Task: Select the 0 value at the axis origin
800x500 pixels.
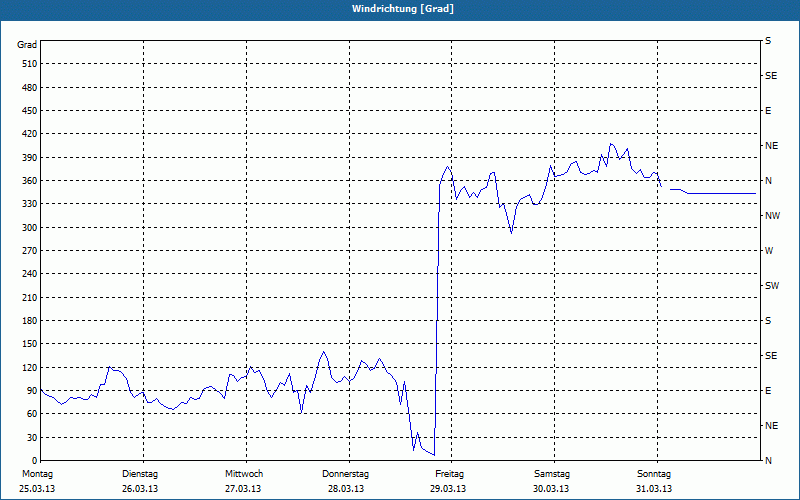Action: click(34, 461)
